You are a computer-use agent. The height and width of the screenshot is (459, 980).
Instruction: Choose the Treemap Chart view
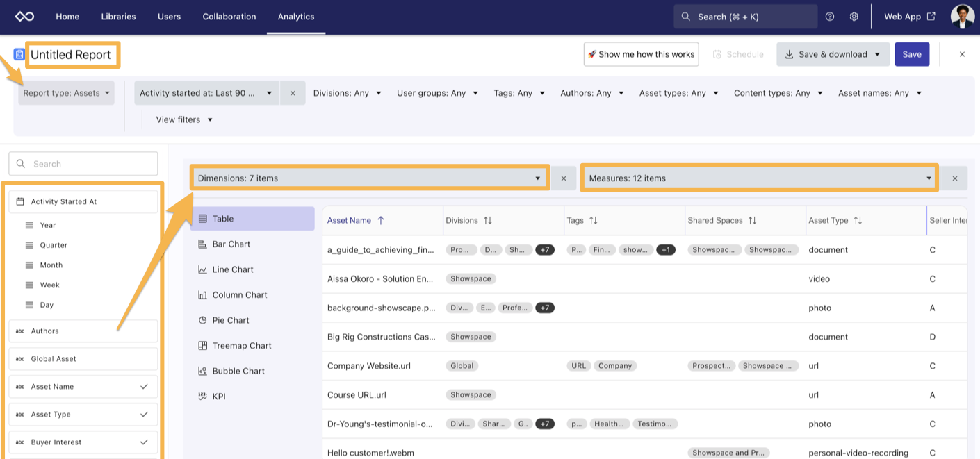coord(241,346)
